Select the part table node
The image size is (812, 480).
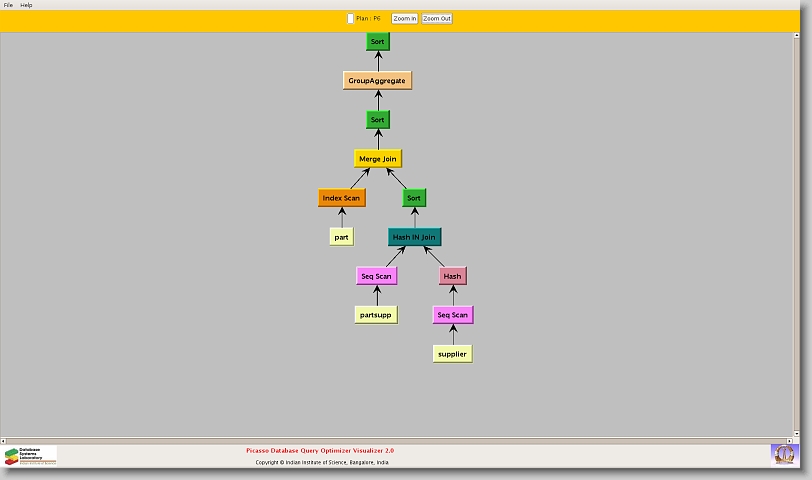341,237
